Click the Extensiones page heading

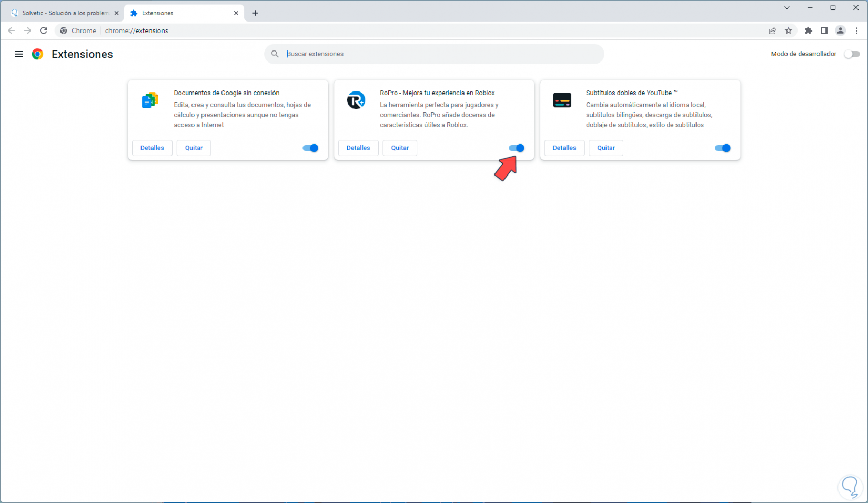(x=82, y=54)
